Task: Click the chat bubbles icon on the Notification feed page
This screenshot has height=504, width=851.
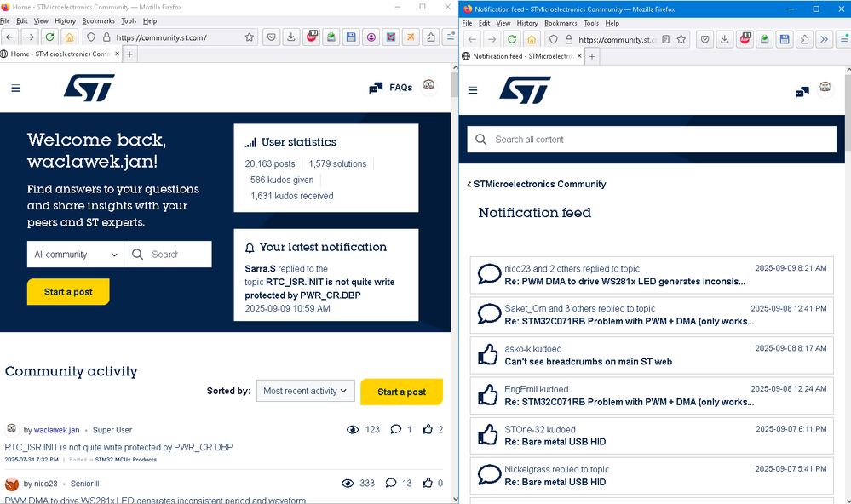Action: [802, 92]
